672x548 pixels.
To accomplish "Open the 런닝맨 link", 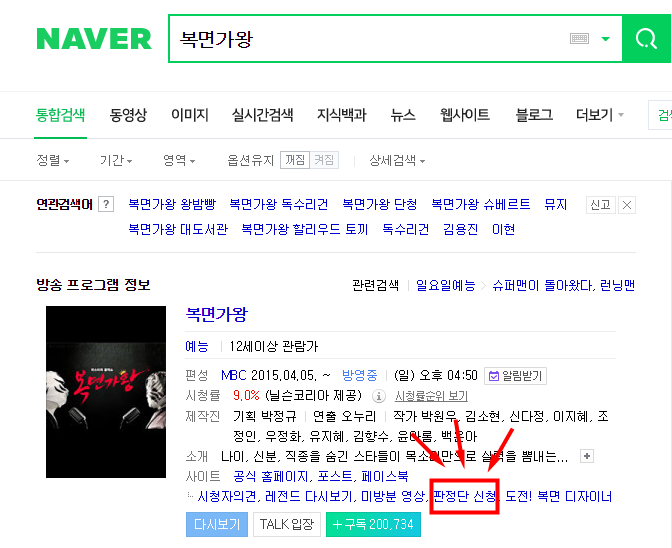I will point(617,285).
